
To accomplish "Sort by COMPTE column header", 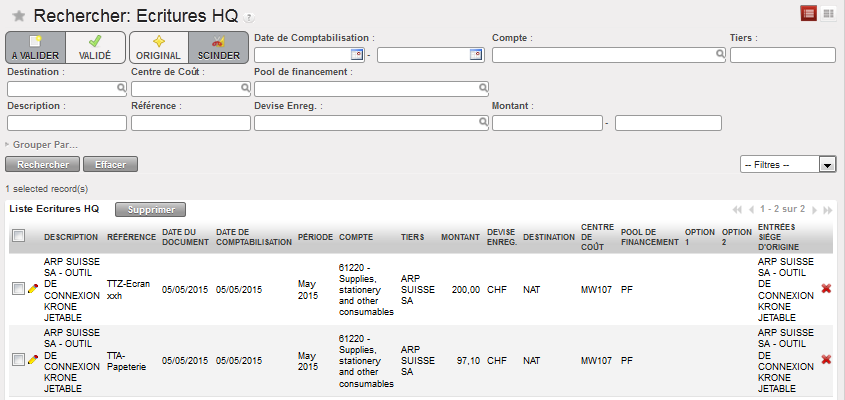I will coord(356,237).
